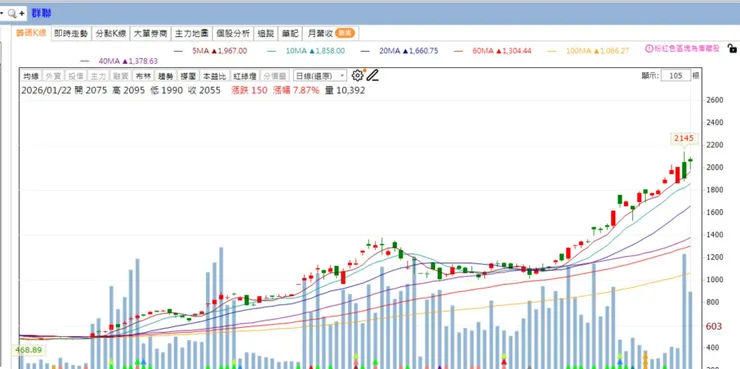
Task: Open the 分點K線 tab
Action: [111, 34]
